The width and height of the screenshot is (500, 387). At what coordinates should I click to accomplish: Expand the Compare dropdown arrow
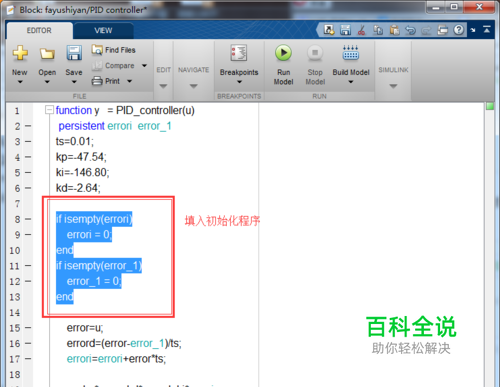coord(144,66)
